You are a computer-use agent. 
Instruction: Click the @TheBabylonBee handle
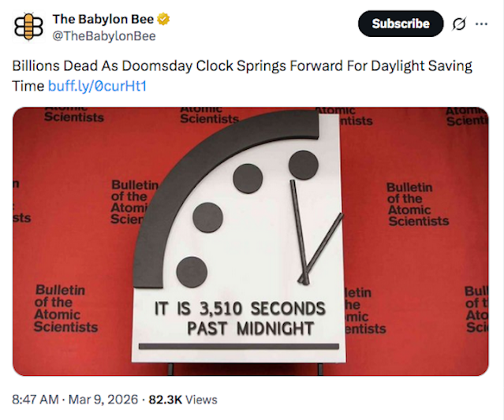104,36
